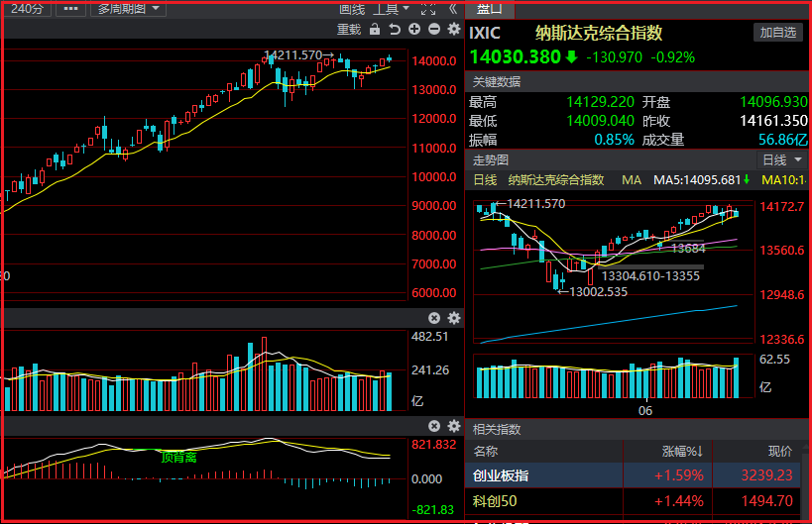Click the change value -130.970

pyautogui.click(x=614, y=57)
